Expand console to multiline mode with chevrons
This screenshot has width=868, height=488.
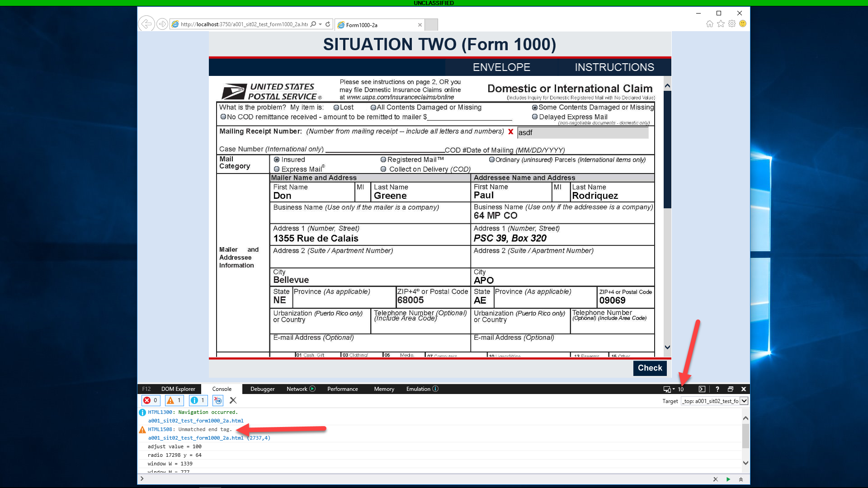point(741,479)
